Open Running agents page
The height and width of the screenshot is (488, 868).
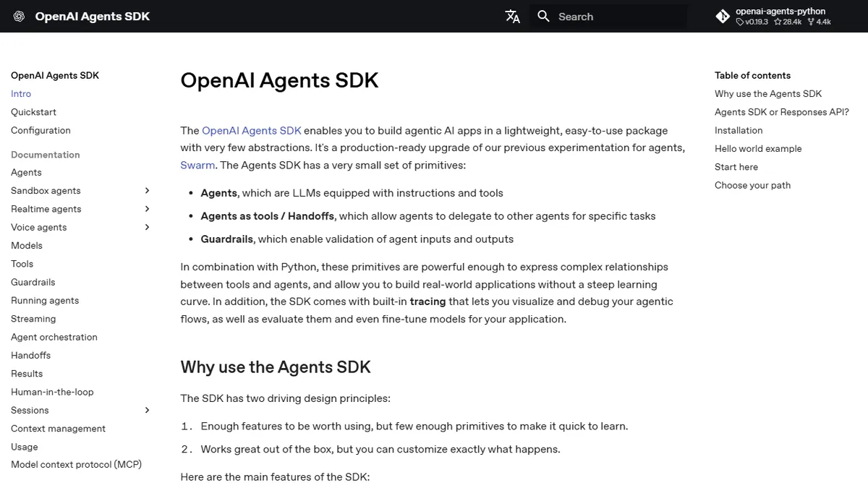45,300
